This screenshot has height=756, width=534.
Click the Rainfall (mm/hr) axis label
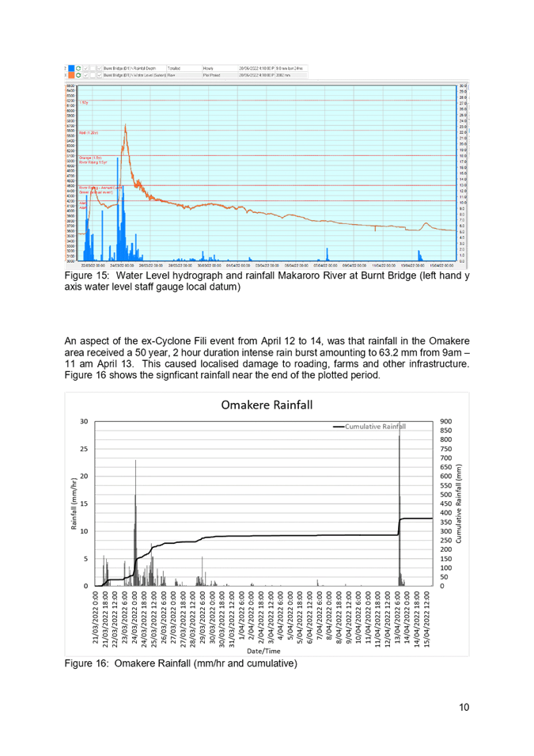tap(74, 503)
